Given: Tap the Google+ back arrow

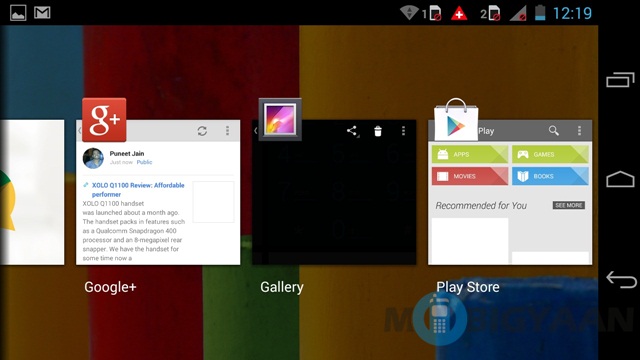Looking at the screenshot, I should 80,131.
